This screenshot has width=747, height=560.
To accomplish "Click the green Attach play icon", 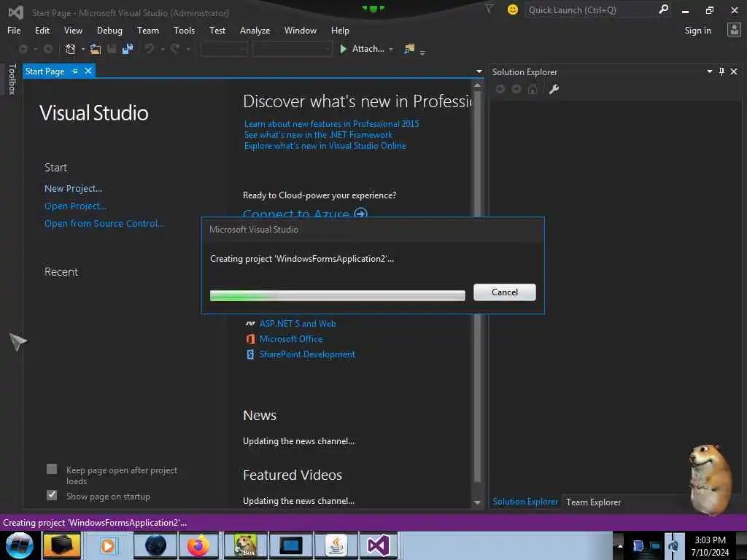I will click(343, 49).
